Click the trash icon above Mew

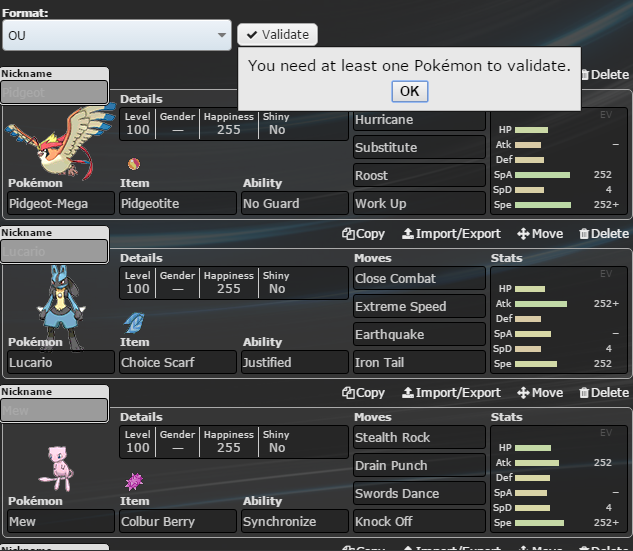[584, 393]
